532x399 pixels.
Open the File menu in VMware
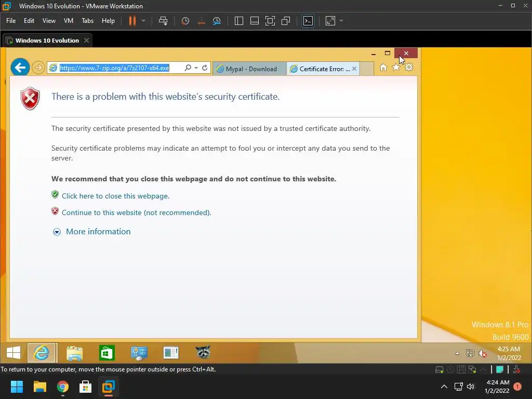pyautogui.click(x=11, y=21)
